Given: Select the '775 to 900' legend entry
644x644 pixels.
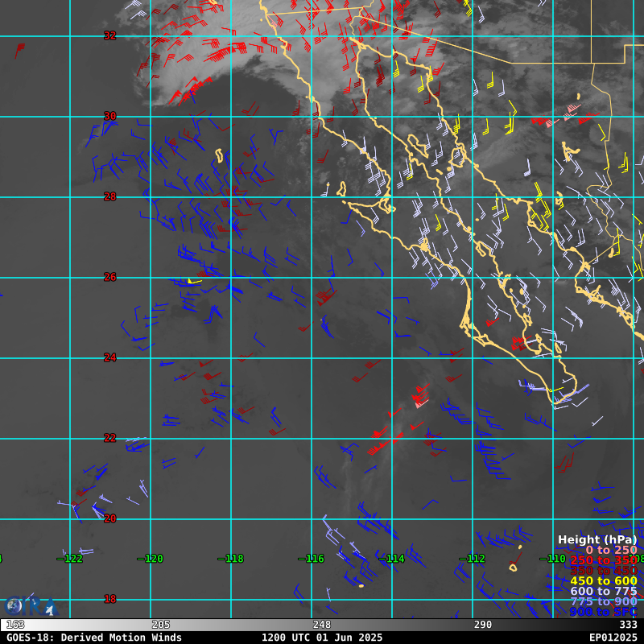Looking at the screenshot, I should tap(603, 601).
